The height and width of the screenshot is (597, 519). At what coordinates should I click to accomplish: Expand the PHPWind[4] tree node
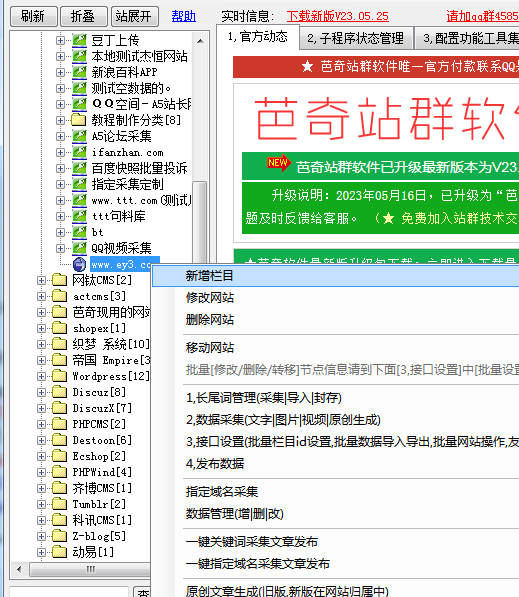41,472
